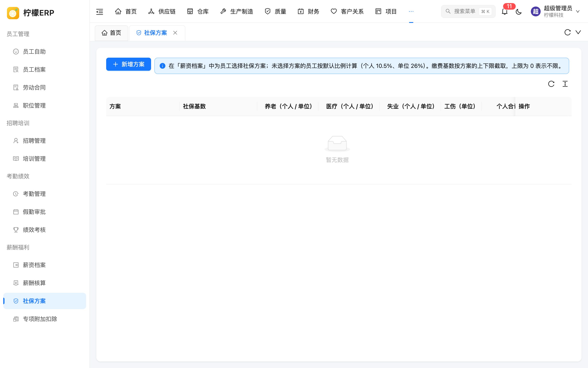Open 职位管理 in sidebar
This screenshot has width=588, height=368.
pos(45,106)
